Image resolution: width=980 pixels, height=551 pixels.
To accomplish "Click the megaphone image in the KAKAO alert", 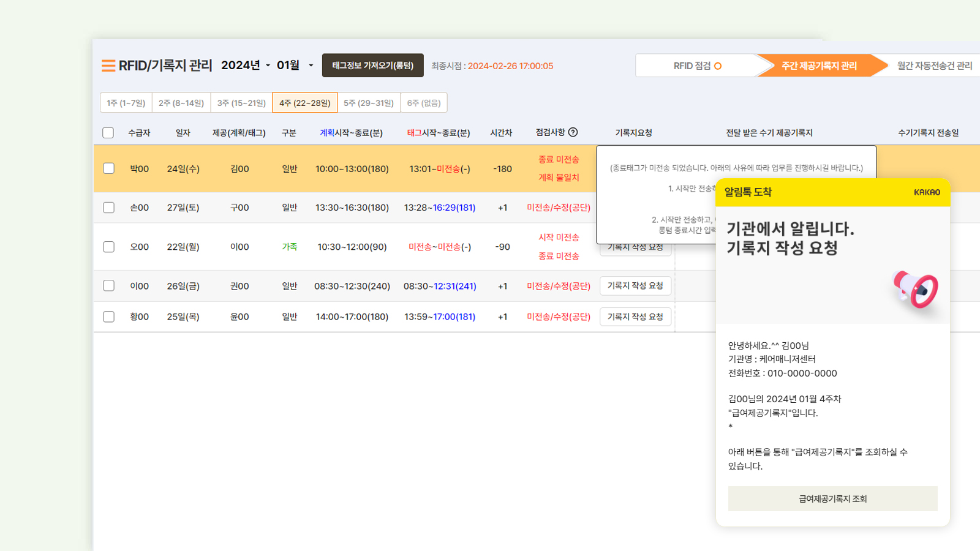I will [915, 290].
